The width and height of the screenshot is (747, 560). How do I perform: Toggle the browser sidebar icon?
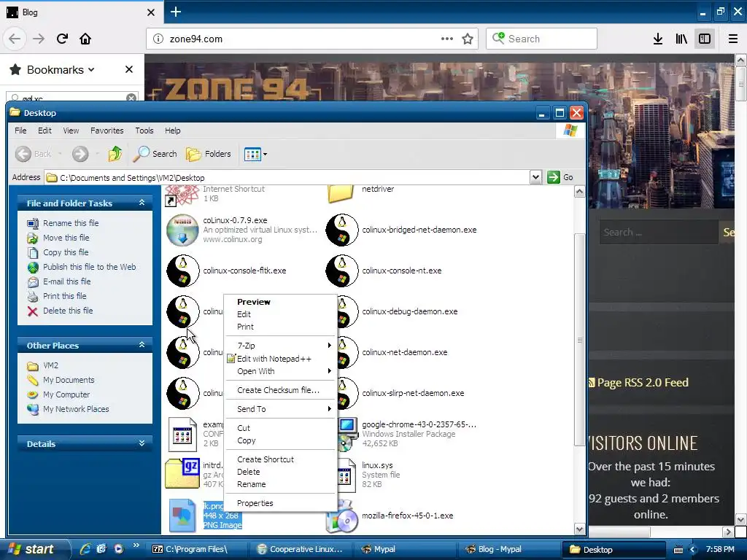(705, 39)
